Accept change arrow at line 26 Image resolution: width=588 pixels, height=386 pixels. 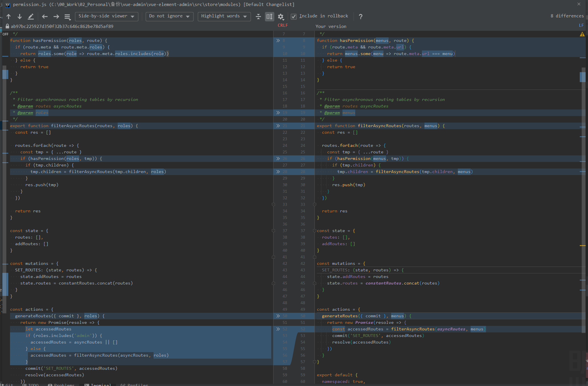point(278,159)
